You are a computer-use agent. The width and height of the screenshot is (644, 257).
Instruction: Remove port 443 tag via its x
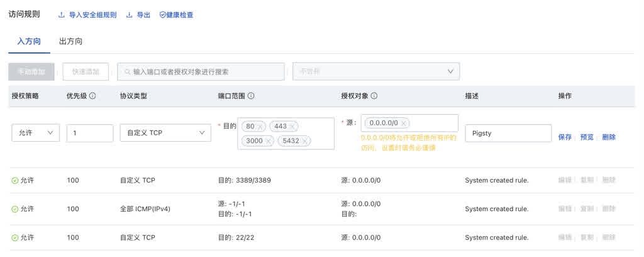[x=292, y=127]
